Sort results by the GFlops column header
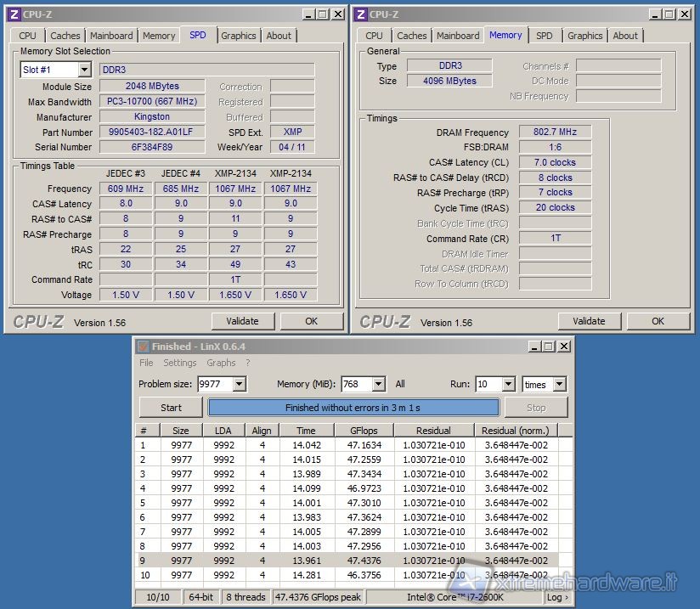 click(x=364, y=431)
